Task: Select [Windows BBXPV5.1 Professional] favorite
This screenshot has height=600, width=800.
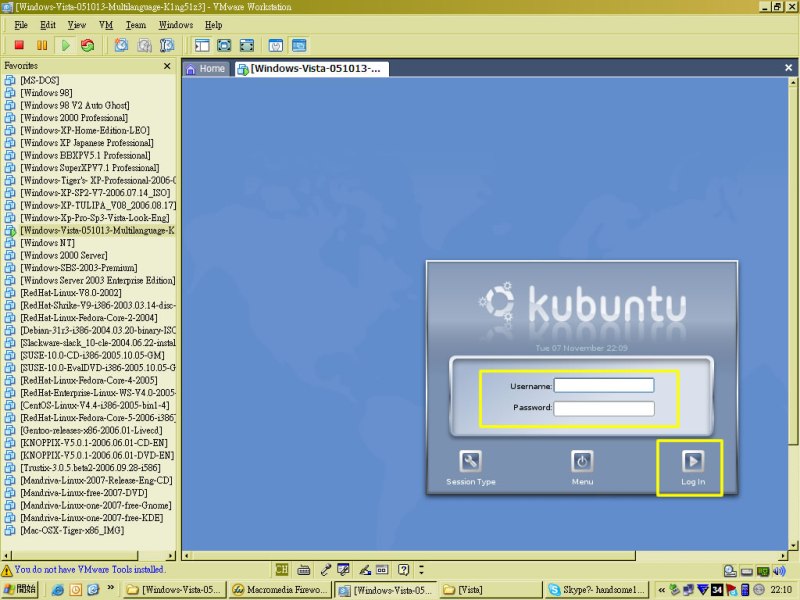Action: (x=85, y=155)
